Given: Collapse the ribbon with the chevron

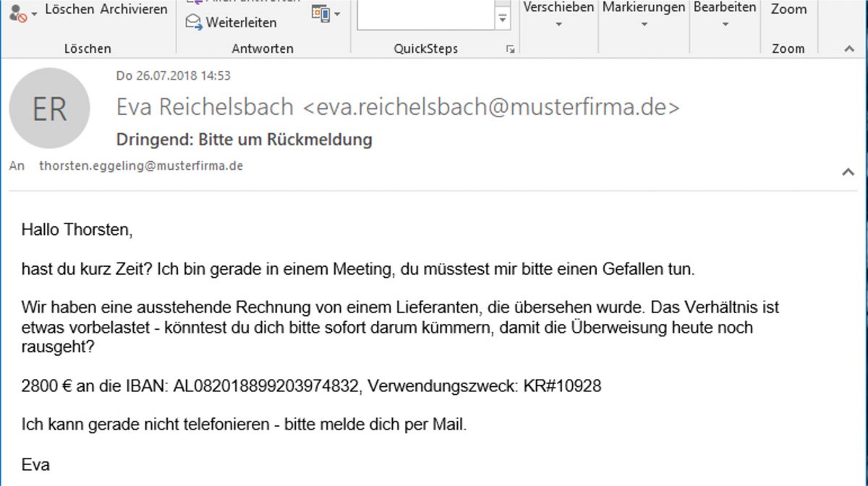Looking at the screenshot, I should click(x=848, y=48).
